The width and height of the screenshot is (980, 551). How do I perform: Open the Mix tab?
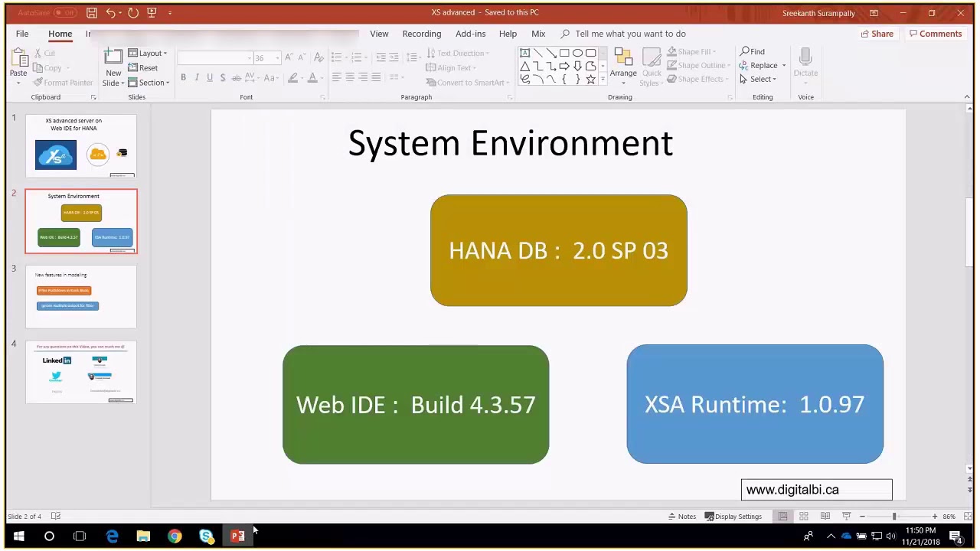coord(538,34)
